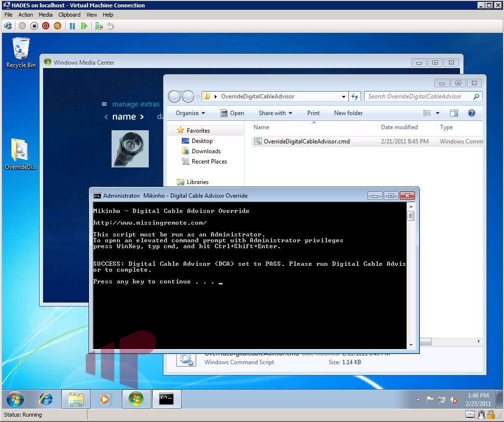
Task: Switch to the command prompt taskbar button
Action: [x=166, y=399]
